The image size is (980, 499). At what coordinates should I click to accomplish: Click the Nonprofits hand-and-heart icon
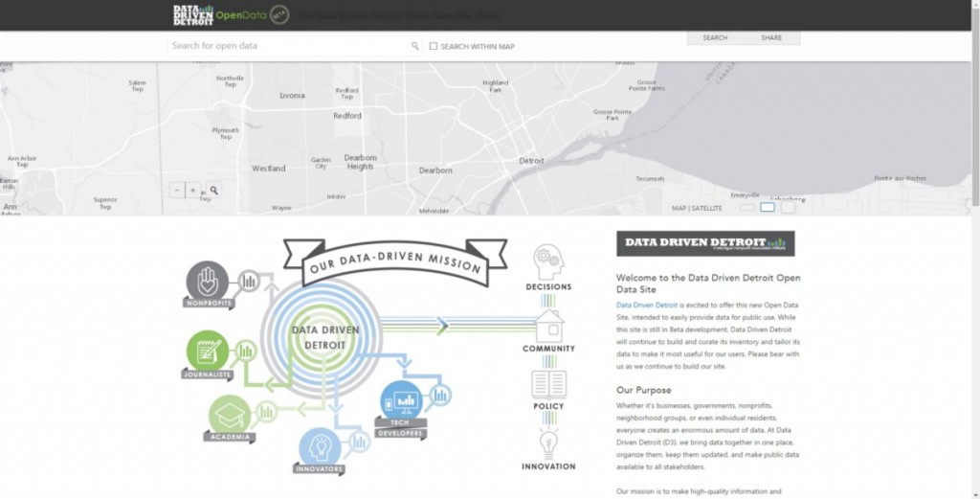pos(208,282)
